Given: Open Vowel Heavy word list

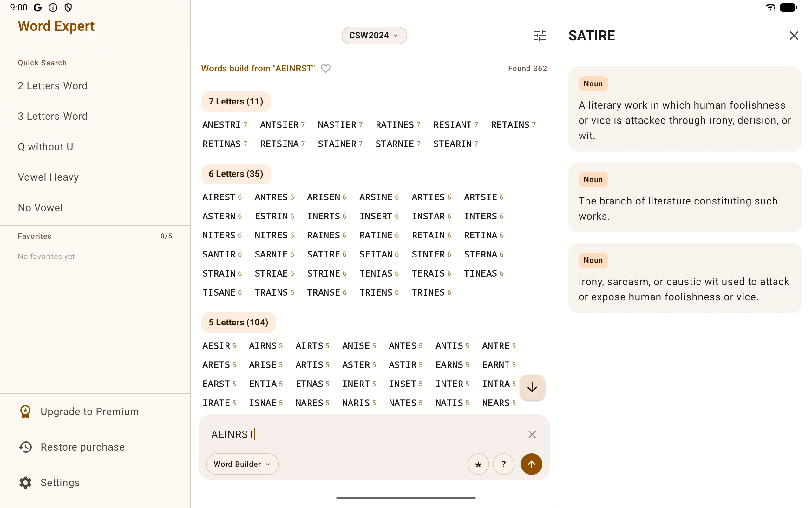Looking at the screenshot, I should 48,177.
